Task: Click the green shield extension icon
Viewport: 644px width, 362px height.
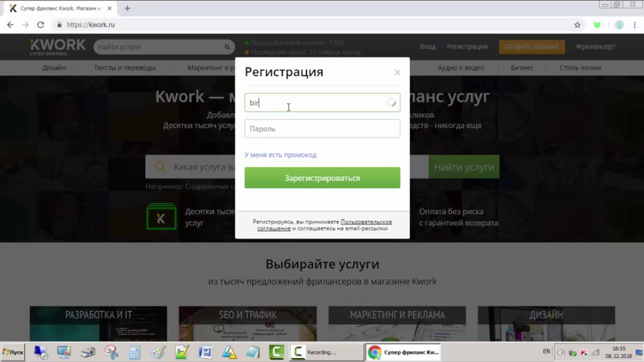Action: (x=597, y=25)
